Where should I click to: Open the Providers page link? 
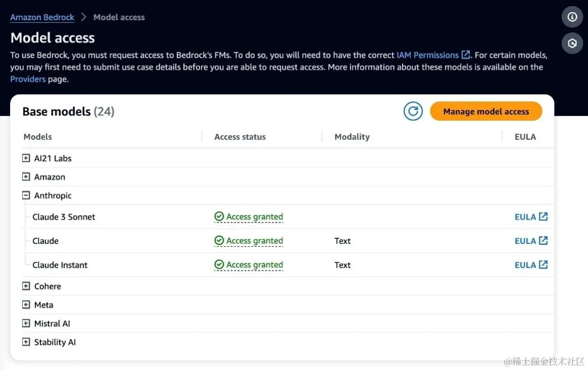28,79
